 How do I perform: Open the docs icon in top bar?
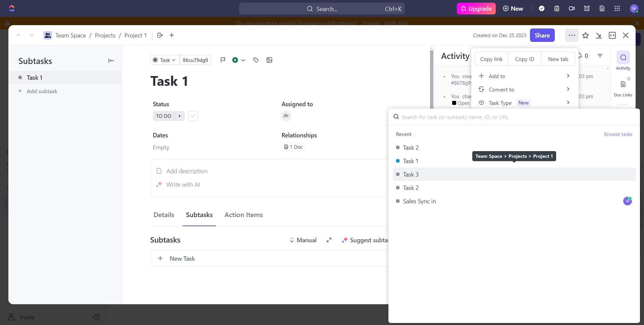click(602, 8)
